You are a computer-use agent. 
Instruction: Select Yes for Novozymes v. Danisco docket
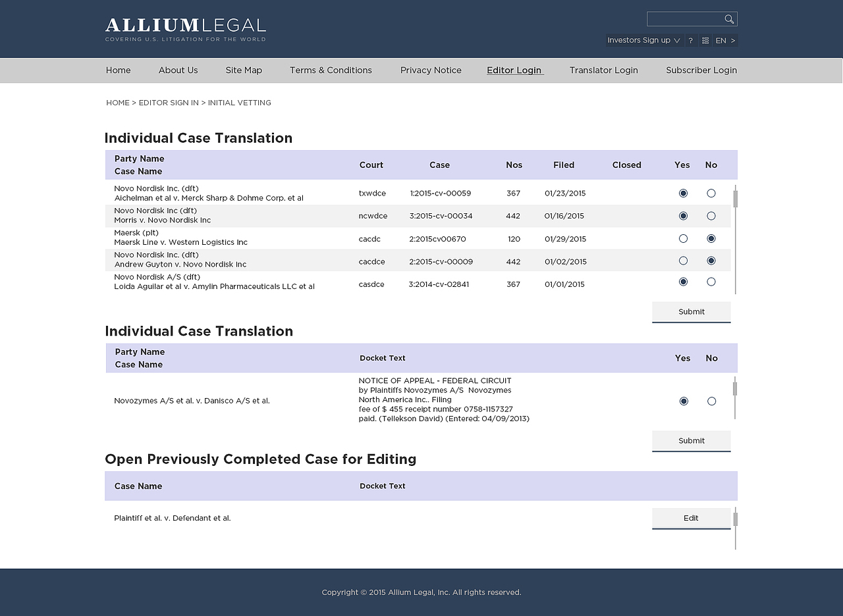pos(684,401)
